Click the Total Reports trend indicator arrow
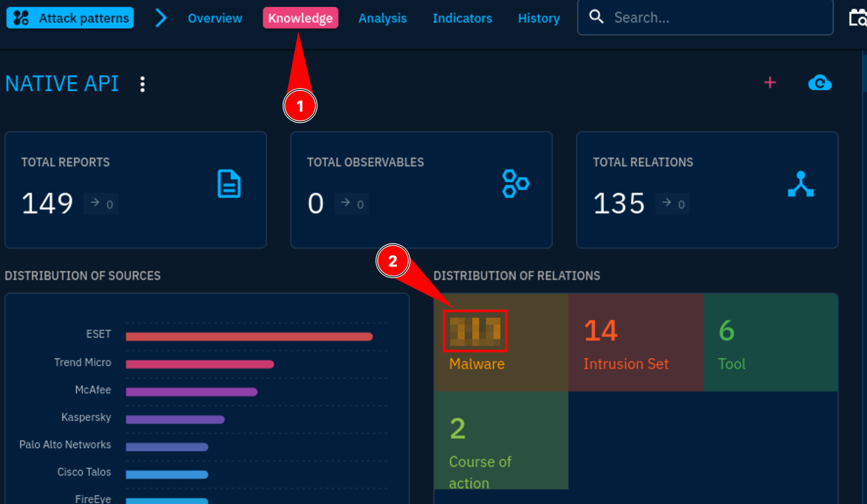 tap(95, 203)
